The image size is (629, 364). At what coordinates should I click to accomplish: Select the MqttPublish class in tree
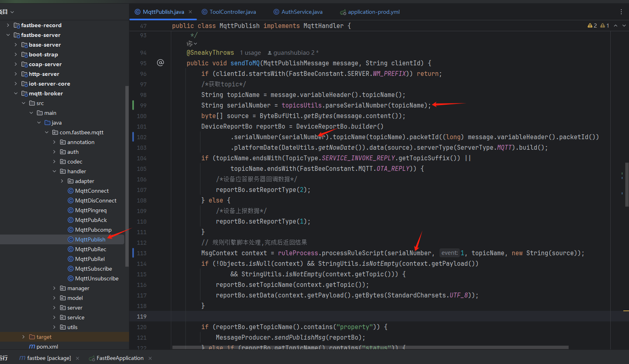click(86, 239)
